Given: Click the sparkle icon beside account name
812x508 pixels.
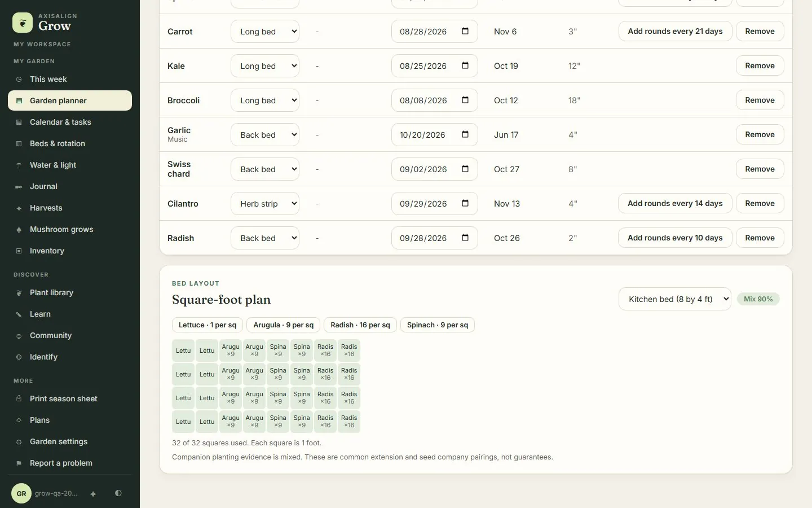Looking at the screenshot, I should pyautogui.click(x=93, y=494).
